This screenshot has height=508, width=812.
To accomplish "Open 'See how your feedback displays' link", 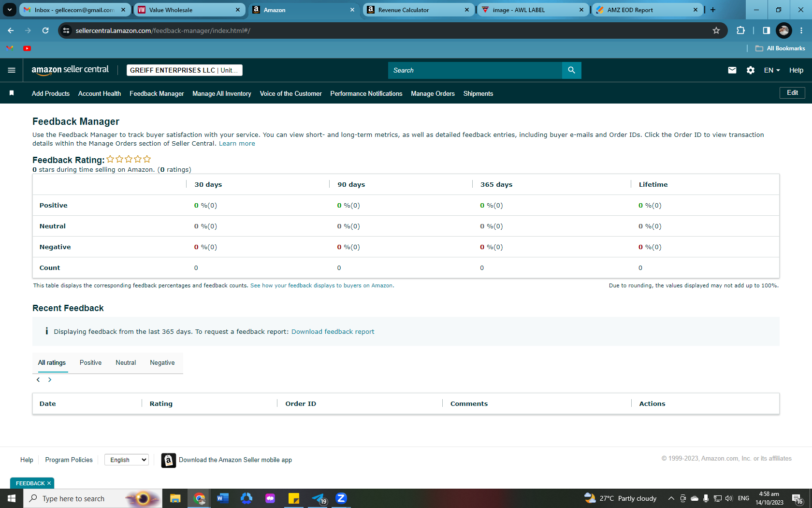I will click(x=321, y=285).
